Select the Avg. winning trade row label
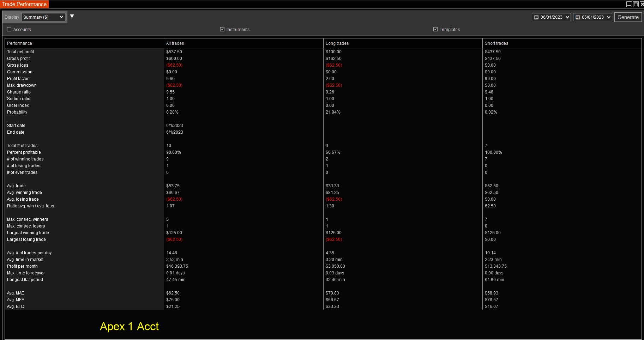The image size is (644, 340). click(24, 193)
